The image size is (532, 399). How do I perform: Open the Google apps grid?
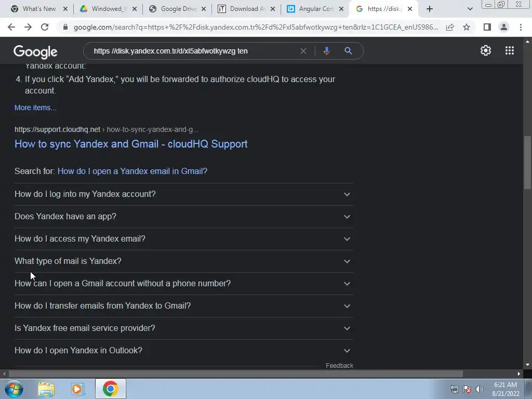[x=510, y=50]
